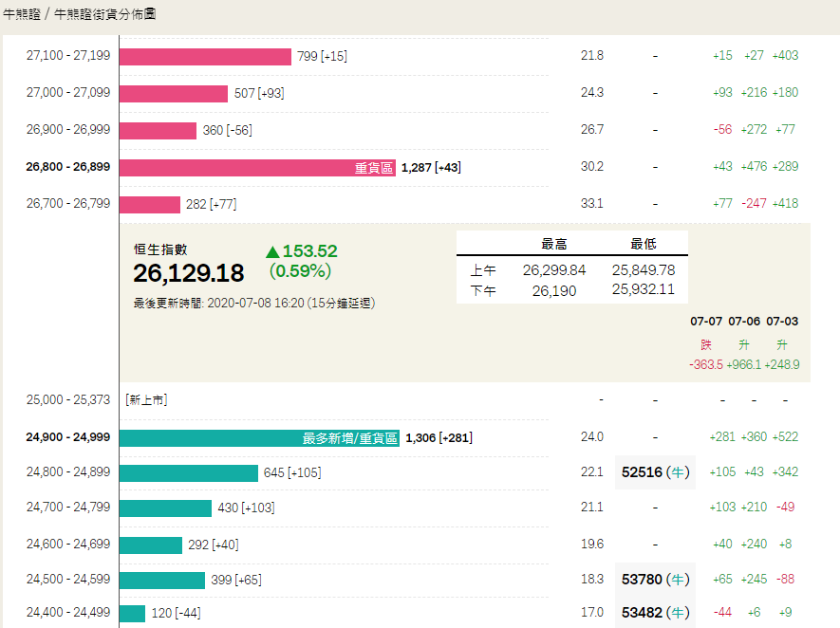
Task: Open bull certificate link 53780 (牛)
Action: (655, 580)
